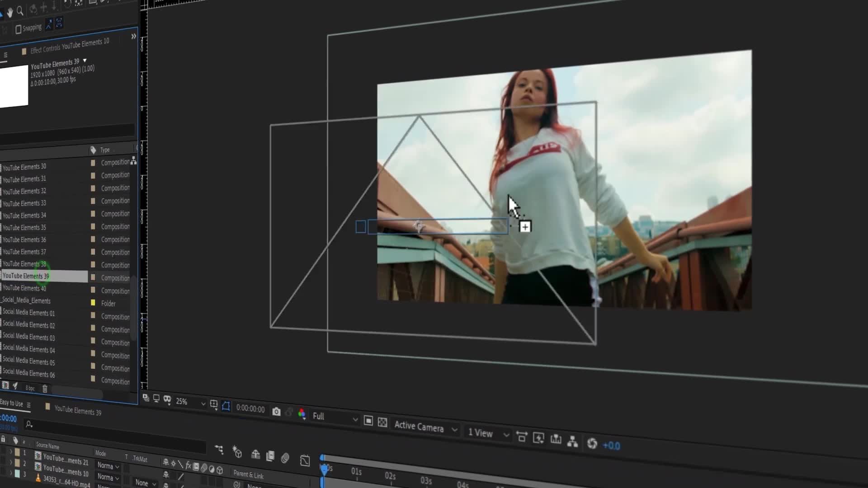This screenshot has width=868, height=488.
Task: Enable motion blur icon in timeline
Action: click(285, 458)
